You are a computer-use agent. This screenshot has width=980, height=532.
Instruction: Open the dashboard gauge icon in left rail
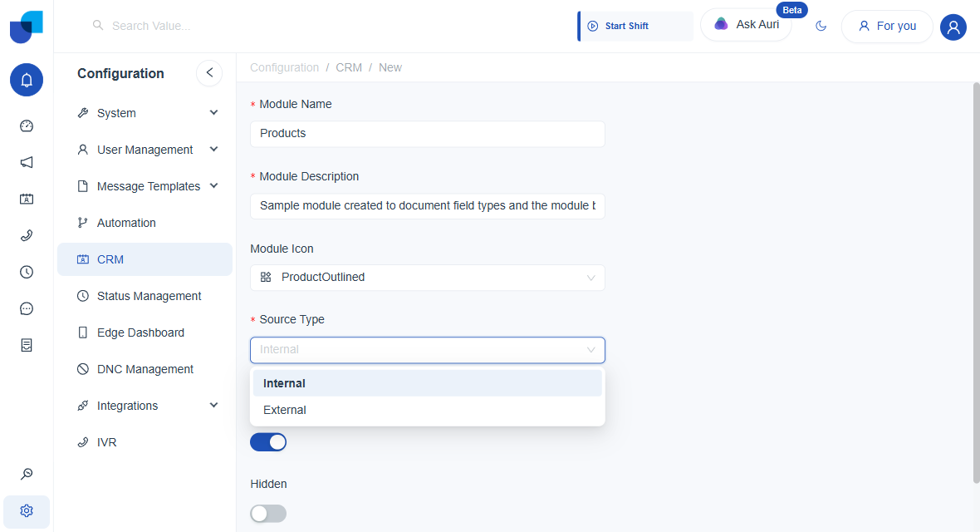point(27,126)
